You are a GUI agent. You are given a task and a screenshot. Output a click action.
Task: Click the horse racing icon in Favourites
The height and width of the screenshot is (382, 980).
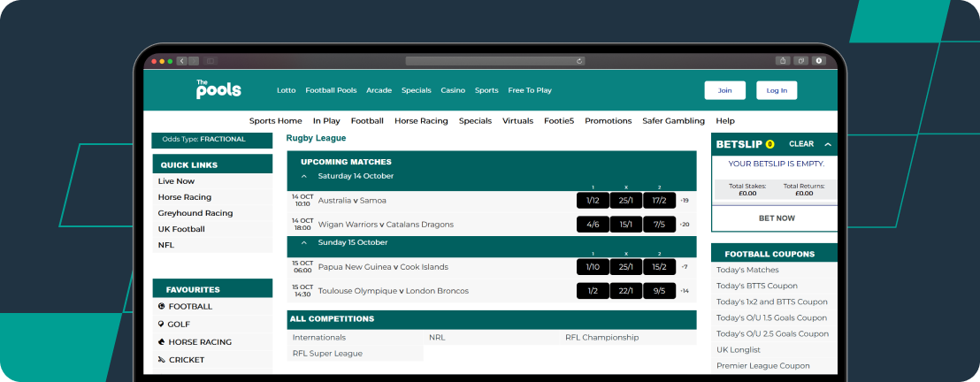coord(162,342)
